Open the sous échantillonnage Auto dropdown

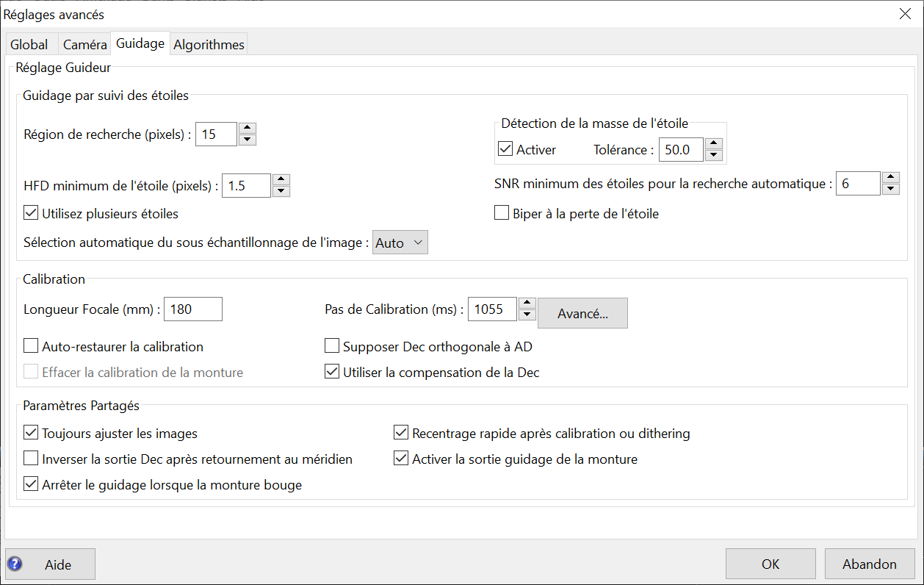tap(400, 243)
